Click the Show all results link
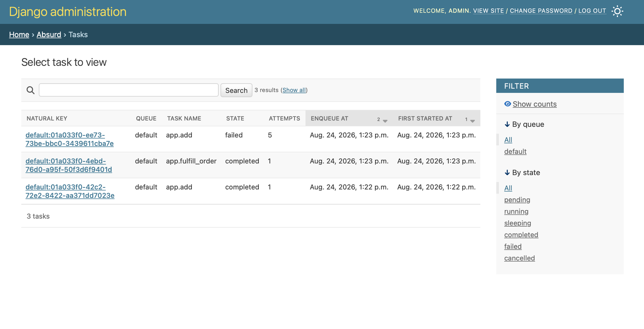This screenshot has width=644, height=329. 294,90
